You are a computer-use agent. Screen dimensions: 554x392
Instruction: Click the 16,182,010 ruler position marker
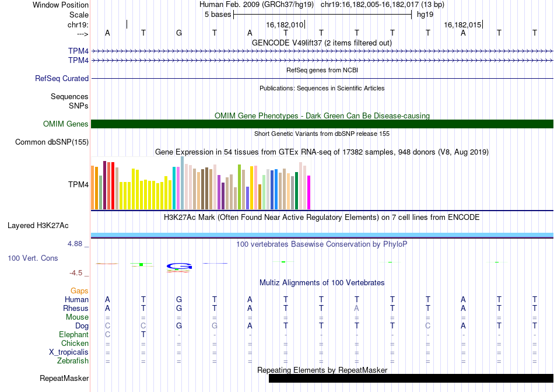tap(285, 25)
